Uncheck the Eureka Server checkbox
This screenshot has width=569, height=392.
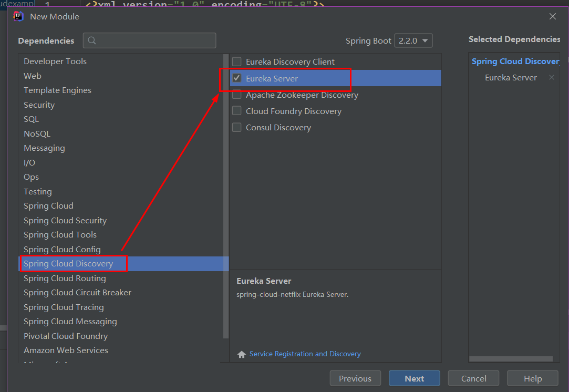(236, 78)
